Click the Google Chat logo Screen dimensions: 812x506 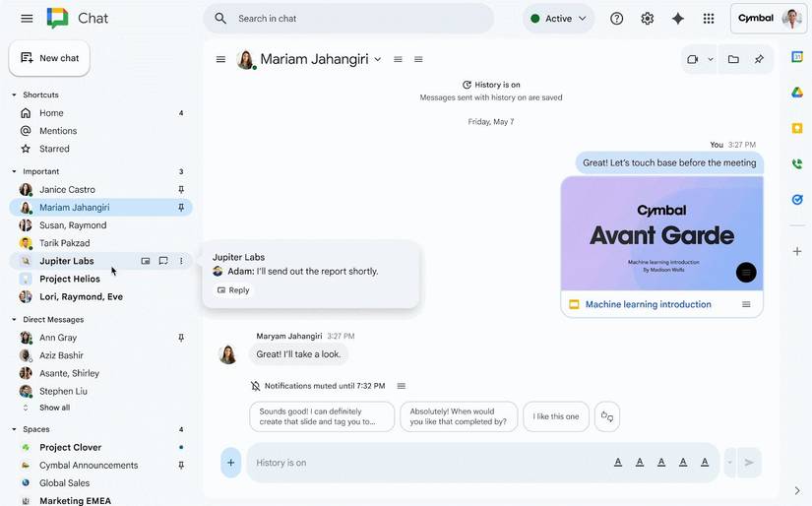click(x=57, y=18)
